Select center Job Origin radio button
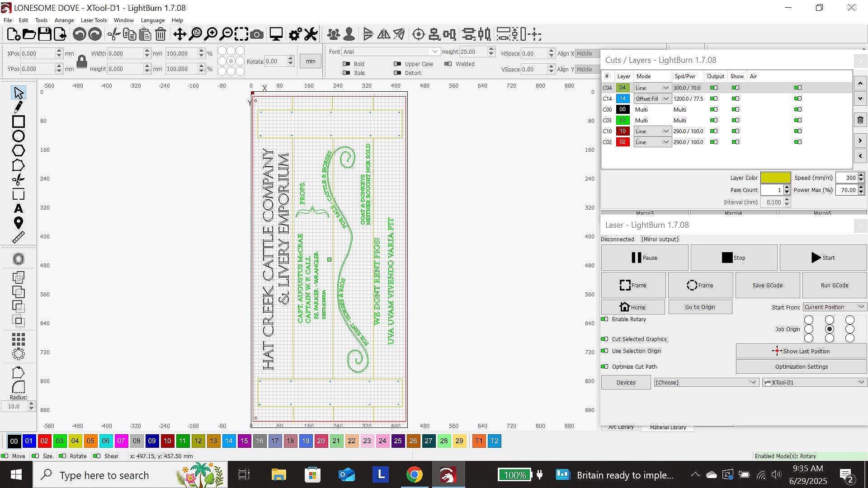Viewport: 868px width, 488px height. tap(830, 329)
